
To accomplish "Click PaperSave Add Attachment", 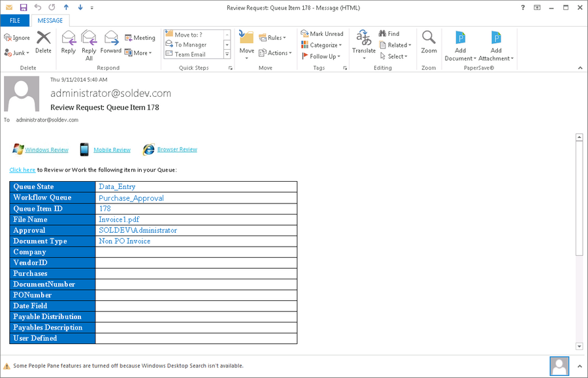I will click(x=496, y=46).
